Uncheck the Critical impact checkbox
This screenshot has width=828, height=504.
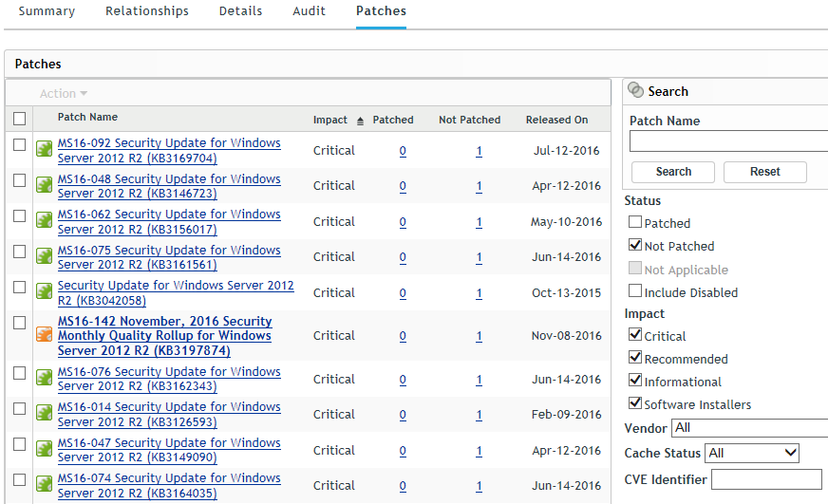[635, 336]
